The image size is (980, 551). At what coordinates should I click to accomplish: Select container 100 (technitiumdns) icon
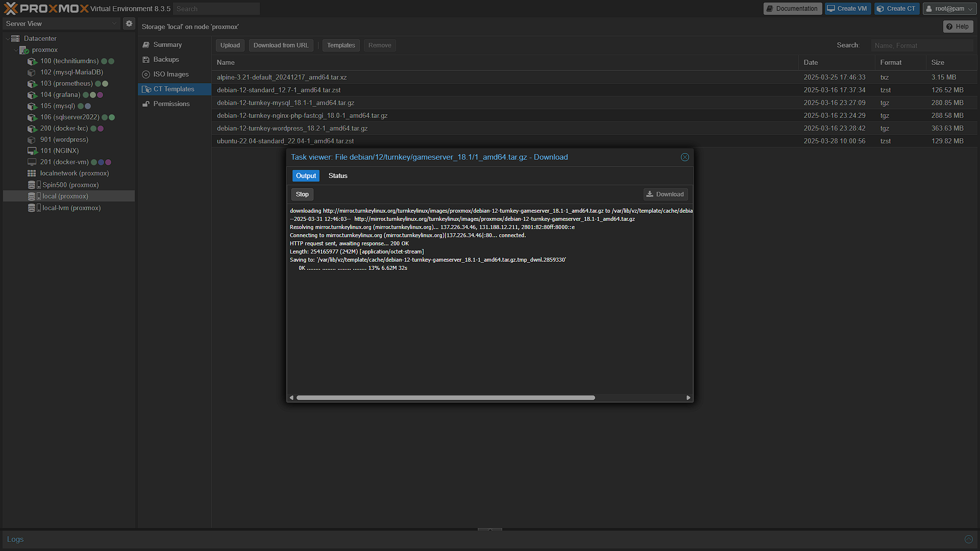click(32, 61)
